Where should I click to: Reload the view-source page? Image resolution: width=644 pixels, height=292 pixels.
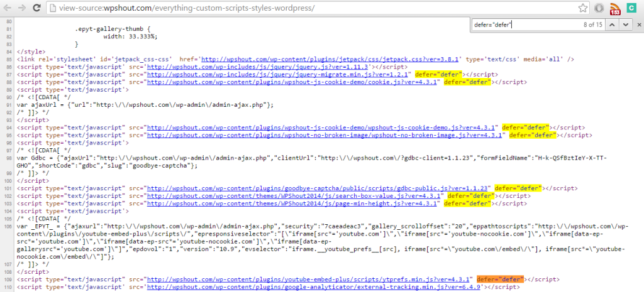pos(39,8)
